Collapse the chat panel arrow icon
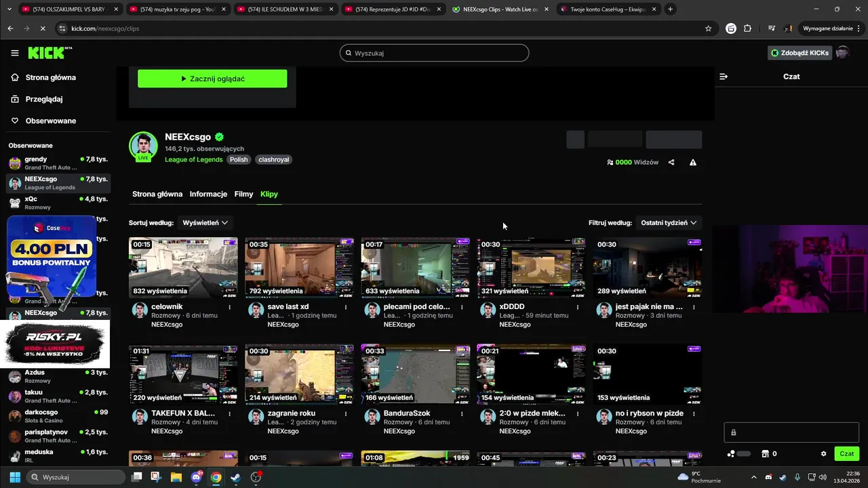This screenshot has width=868, height=488. [724, 77]
